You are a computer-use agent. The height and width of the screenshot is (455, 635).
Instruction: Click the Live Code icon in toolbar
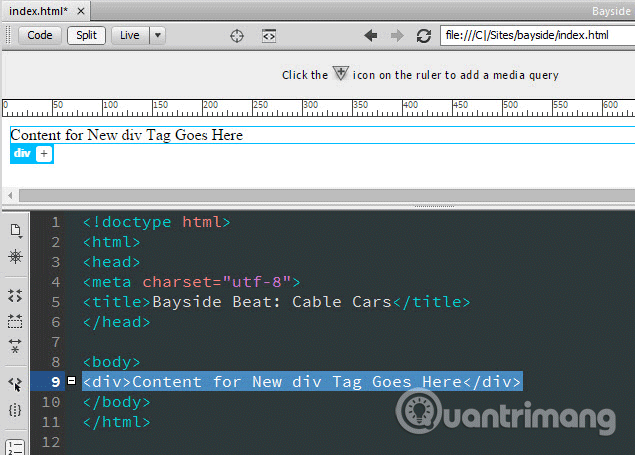click(x=269, y=36)
